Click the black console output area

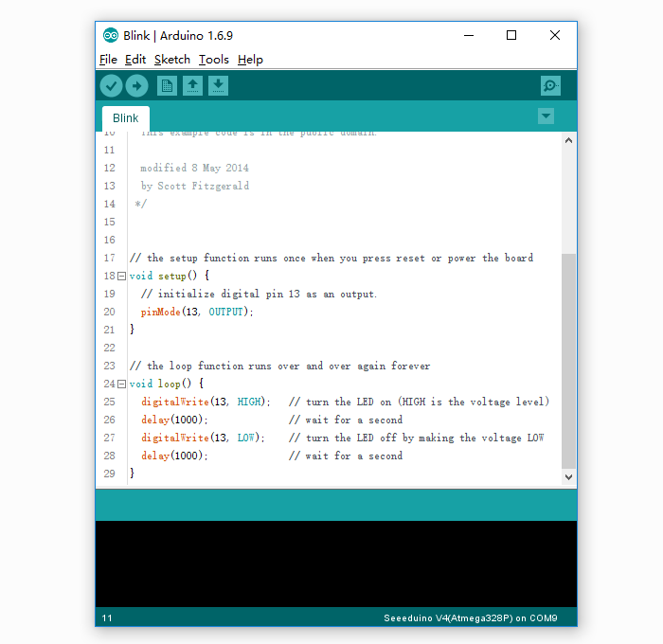tap(336, 564)
